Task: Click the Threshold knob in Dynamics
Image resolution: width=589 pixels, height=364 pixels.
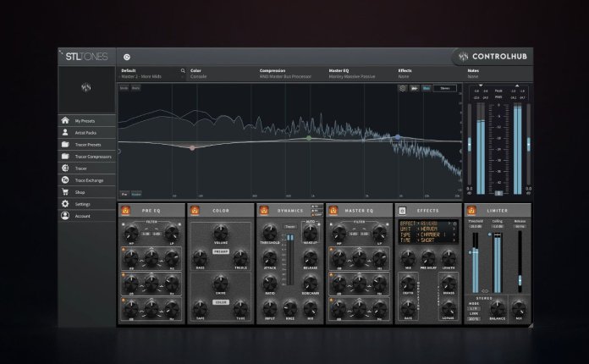Action: [x=270, y=233]
